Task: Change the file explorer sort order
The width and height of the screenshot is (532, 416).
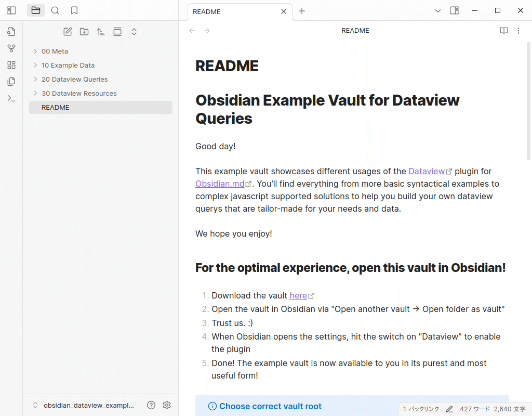Action: [x=100, y=31]
